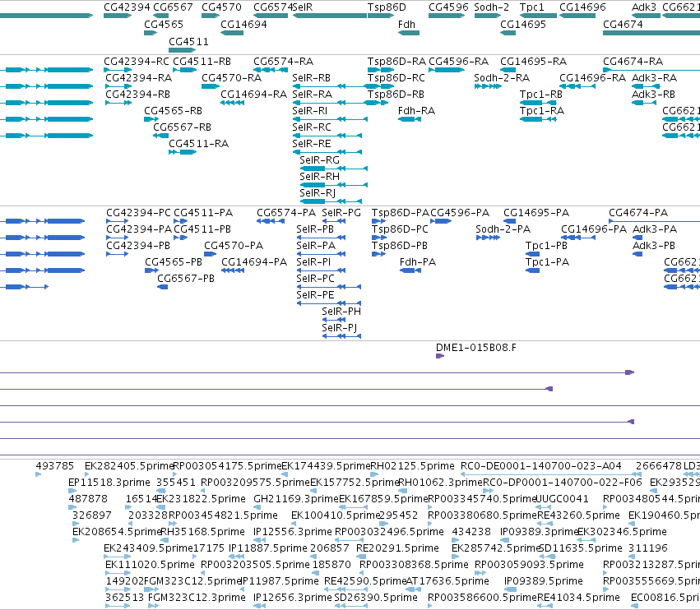This screenshot has height=610, width=700.
Task: Select EST RE43260.5prime
Action: pyautogui.click(x=578, y=515)
